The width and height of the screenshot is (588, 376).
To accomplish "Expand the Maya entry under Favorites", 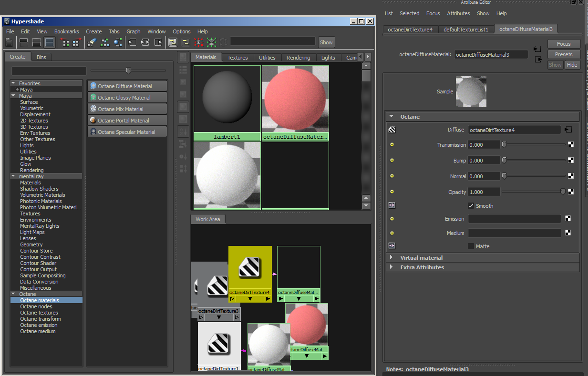I will click(x=18, y=90).
